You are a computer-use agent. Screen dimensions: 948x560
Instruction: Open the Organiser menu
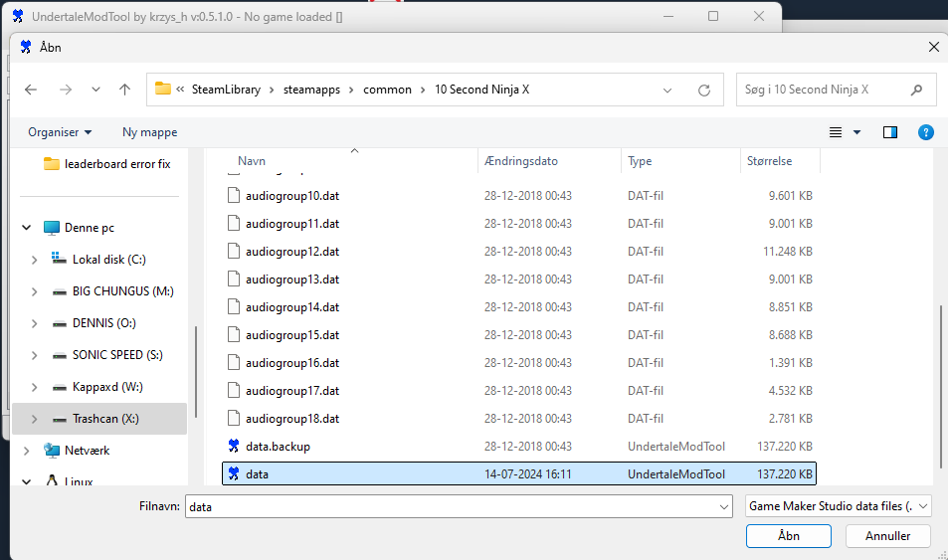tap(60, 132)
